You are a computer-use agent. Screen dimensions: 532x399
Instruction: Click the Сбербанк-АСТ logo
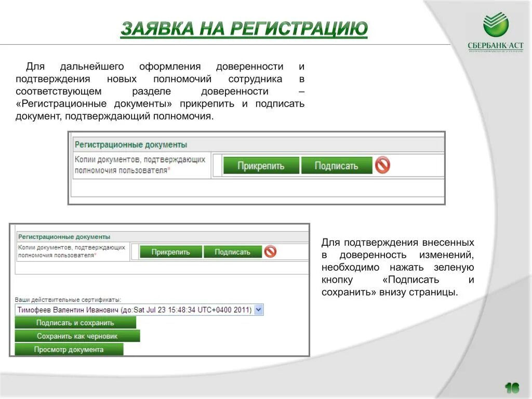tap(495, 32)
